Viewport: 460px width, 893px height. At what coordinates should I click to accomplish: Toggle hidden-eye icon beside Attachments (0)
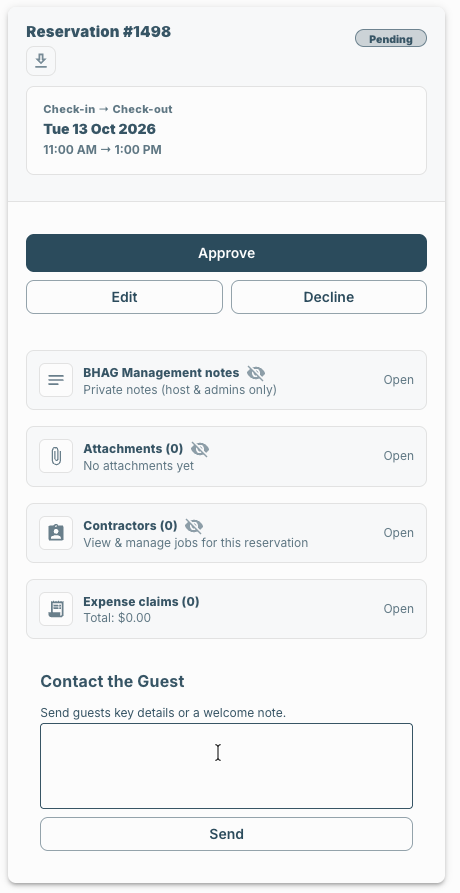click(200, 449)
